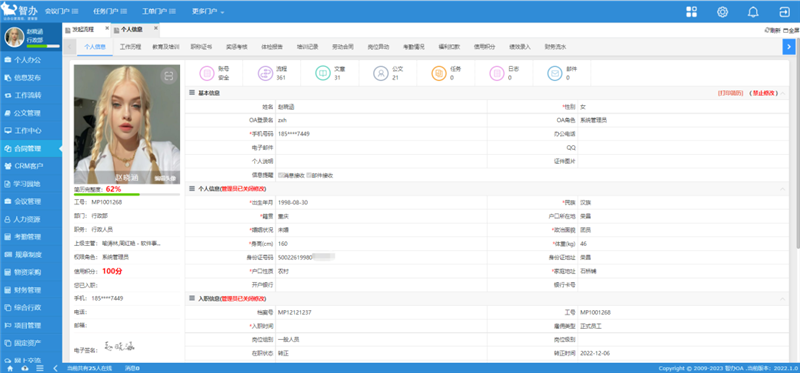The image size is (800, 373).
Task: Close the 发起流程 tab
Action: point(107,29)
